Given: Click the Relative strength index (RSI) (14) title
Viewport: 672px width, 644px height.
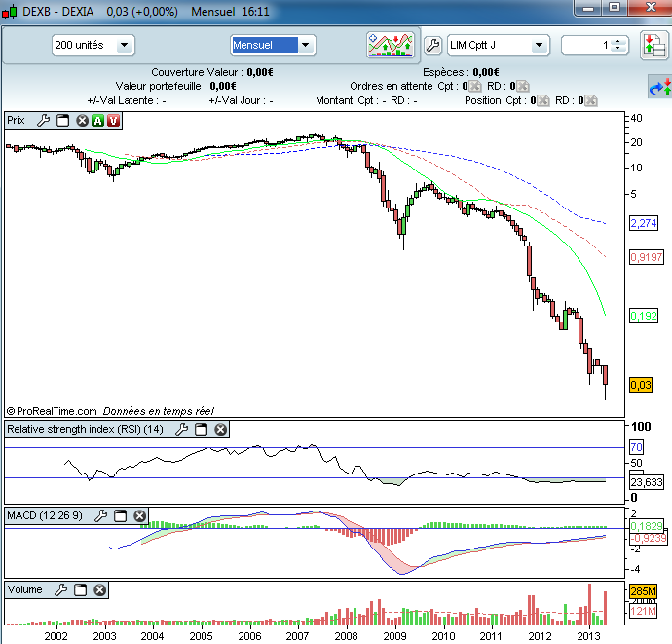Looking at the screenshot, I should point(85,430).
